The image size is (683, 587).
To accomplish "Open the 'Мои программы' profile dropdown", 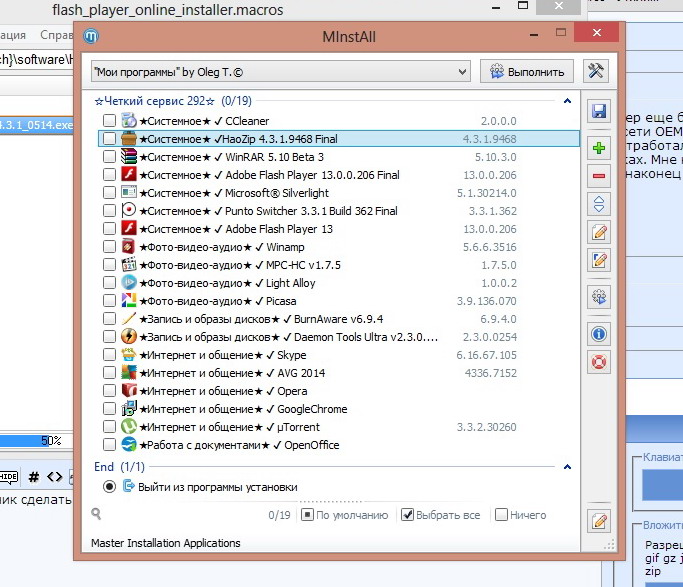I will click(279, 72).
